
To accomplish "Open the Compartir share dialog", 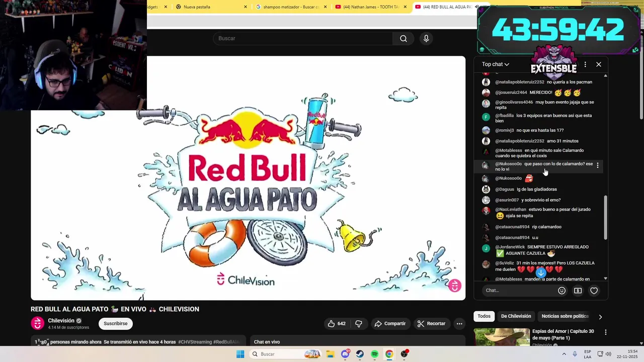I will [390, 324].
